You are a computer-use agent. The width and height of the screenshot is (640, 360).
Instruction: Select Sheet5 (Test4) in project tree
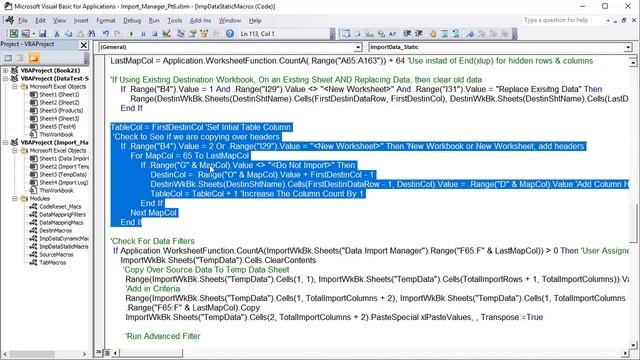click(58, 127)
